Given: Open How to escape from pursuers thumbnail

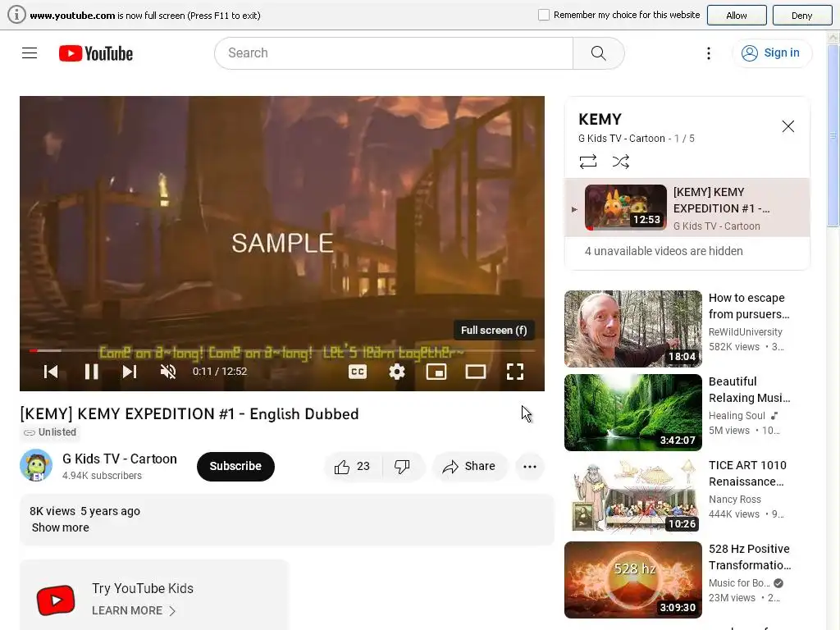Looking at the screenshot, I should 632,328.
